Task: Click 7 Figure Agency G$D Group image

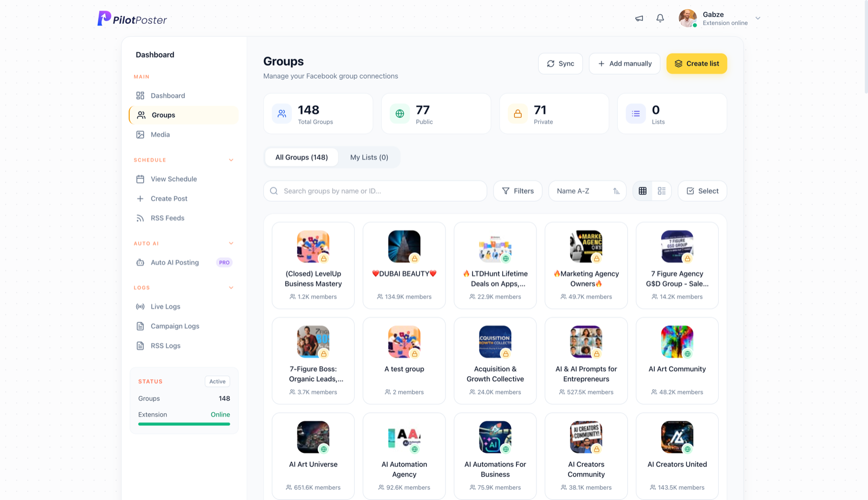Action: click(677, 246)
